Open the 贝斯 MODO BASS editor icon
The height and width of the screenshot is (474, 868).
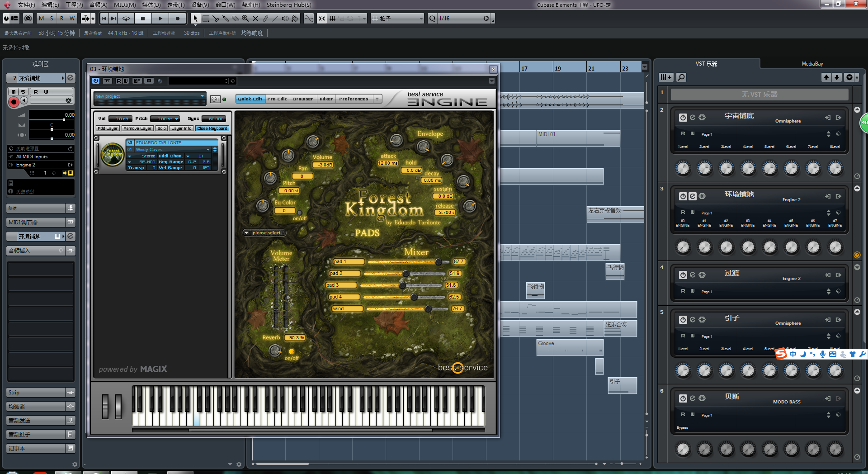click(693, 398)
